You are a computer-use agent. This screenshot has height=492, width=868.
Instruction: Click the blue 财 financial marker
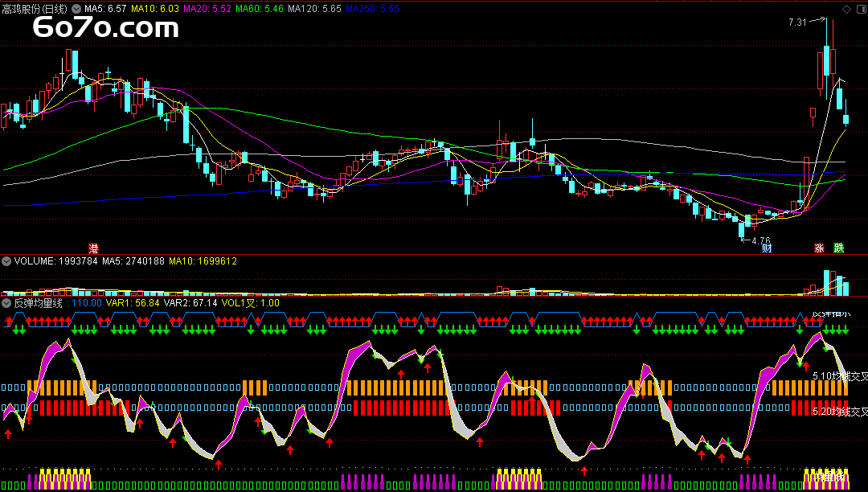click(767, 248)
